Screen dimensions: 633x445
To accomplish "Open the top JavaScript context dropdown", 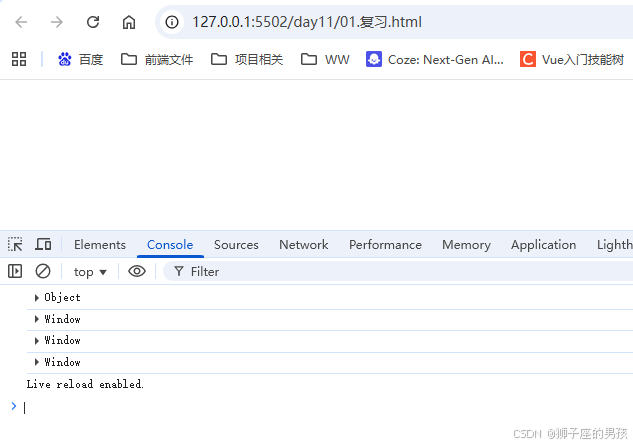I will point(90,272).
